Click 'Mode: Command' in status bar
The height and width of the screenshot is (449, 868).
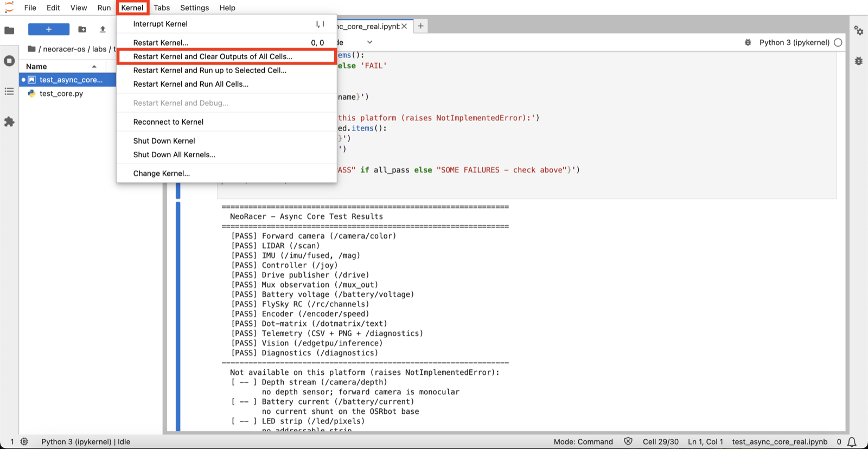coord(583,441)
